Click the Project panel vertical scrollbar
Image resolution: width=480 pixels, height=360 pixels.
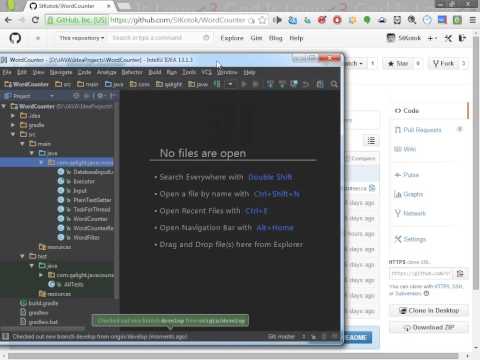(117, 200)
